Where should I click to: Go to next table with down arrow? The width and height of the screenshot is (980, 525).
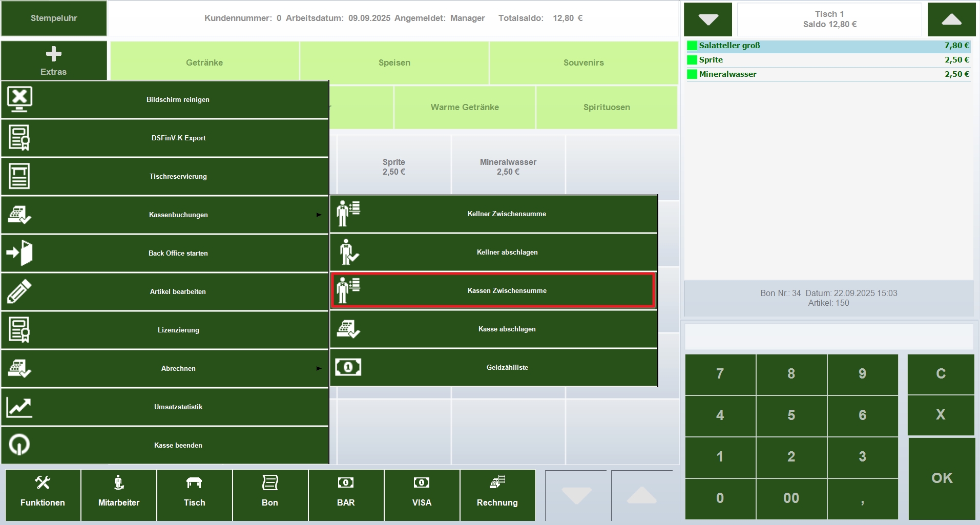(708, 19)
